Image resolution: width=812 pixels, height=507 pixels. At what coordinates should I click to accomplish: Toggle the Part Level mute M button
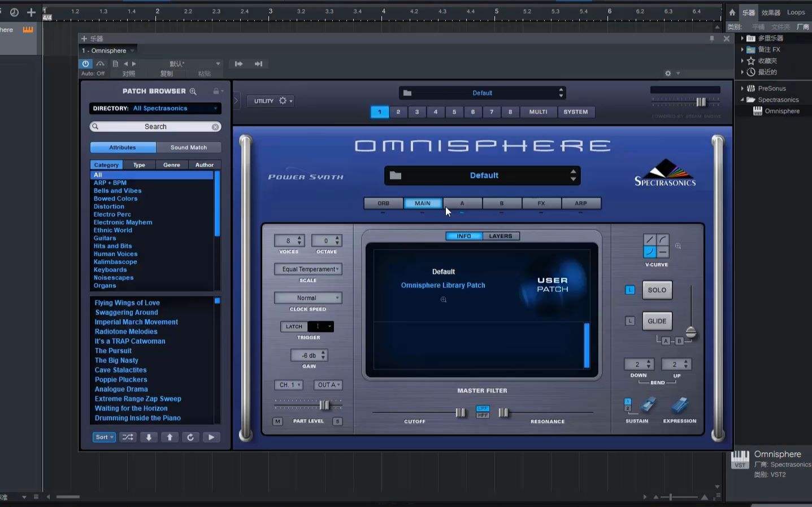pos(277,421)
